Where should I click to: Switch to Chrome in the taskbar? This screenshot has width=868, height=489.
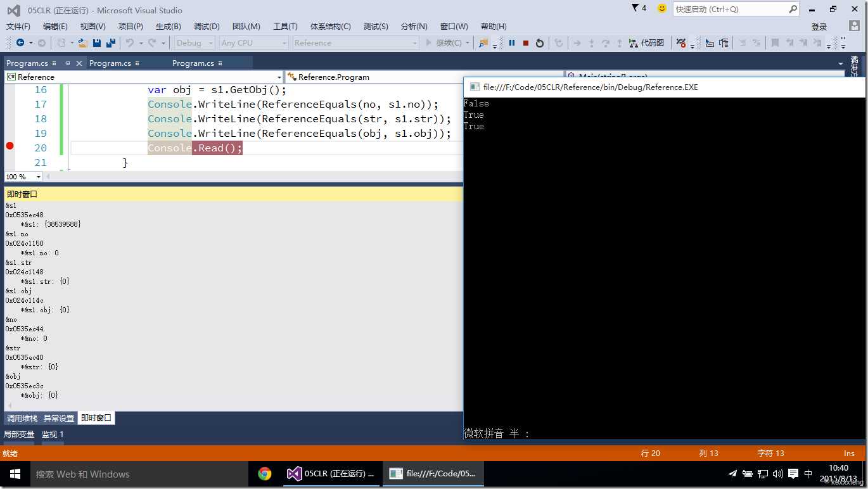(x=265, y=474)
